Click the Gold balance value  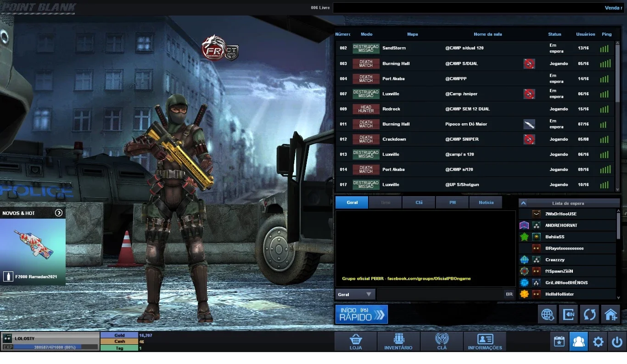pos(145,336)
